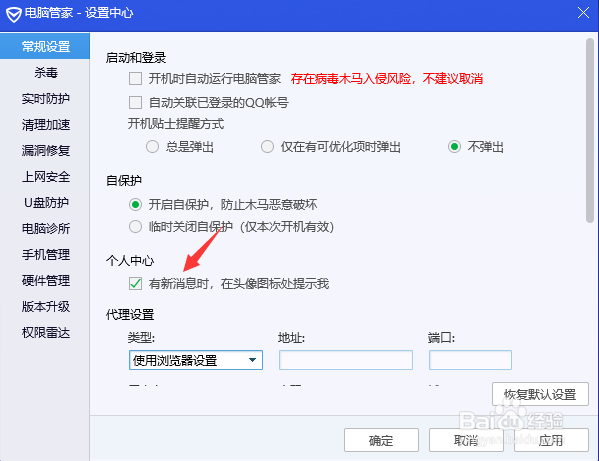Click the 电脑管家 shield logo icon

coord(13,14)
